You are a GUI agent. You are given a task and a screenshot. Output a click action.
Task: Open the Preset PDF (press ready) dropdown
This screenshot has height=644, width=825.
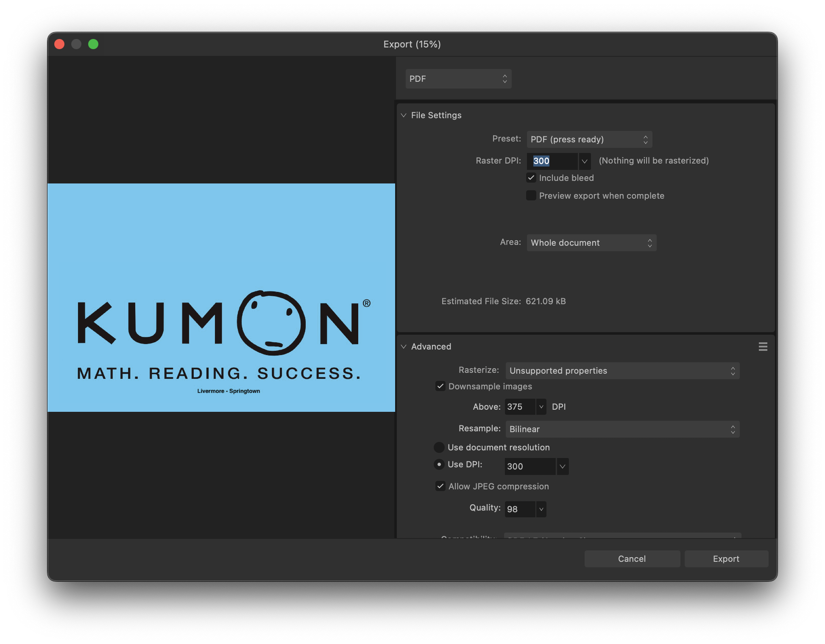(x=589, y=139)
